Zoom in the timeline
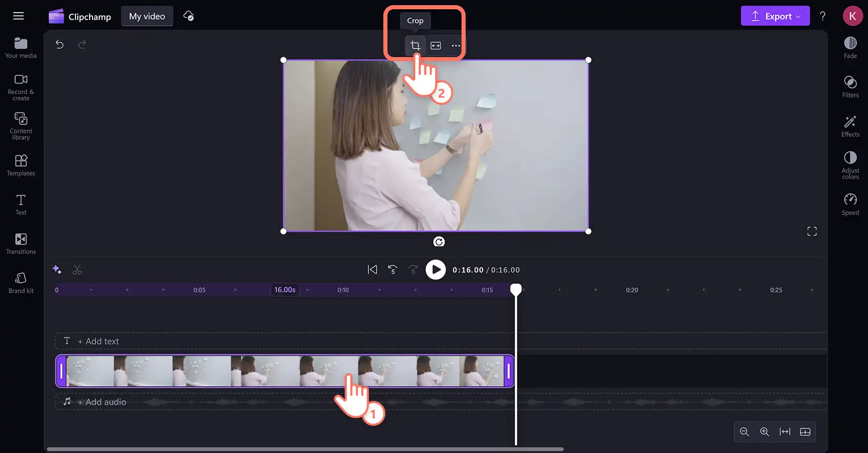868x453 pixels. 765,432
